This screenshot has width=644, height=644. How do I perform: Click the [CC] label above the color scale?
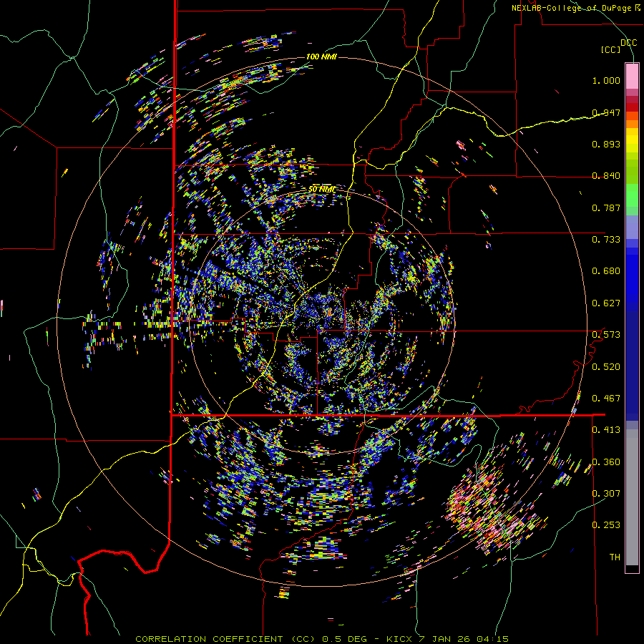tap(611, 49)
